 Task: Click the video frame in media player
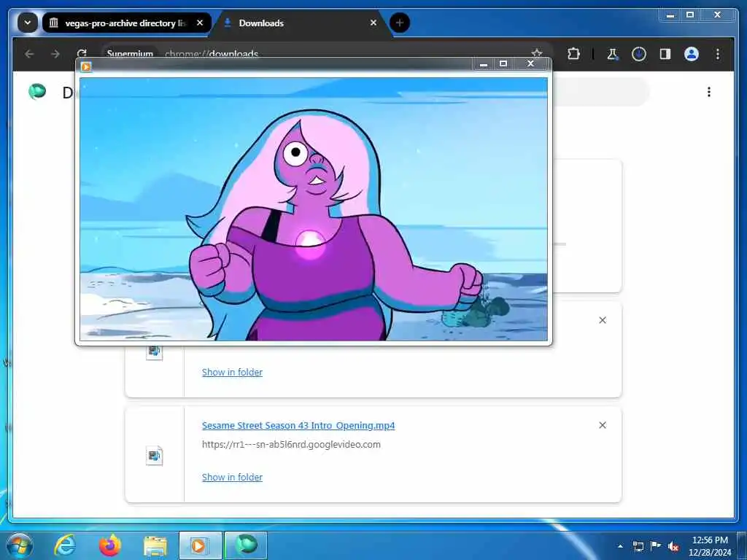tap(314, 209)
